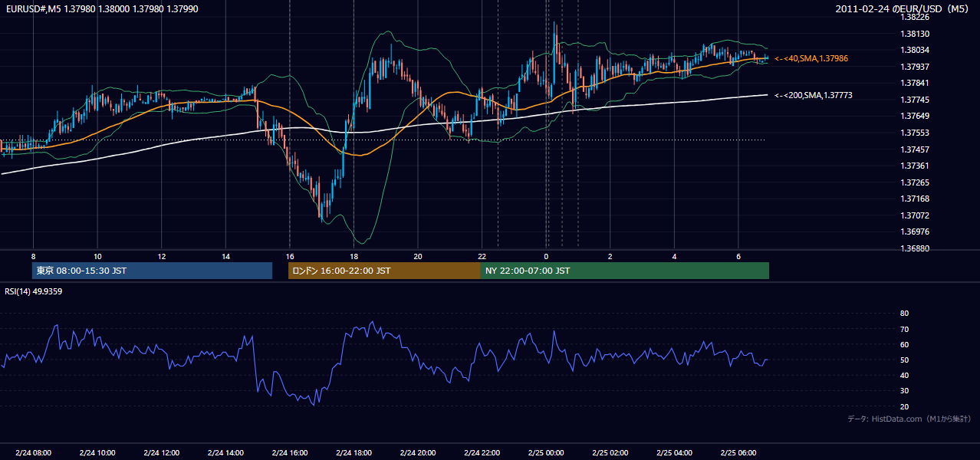This screenshot has width=980, height=460.
Task: Select the 40 SMA label 1.37986
Action: coord(811,58)
